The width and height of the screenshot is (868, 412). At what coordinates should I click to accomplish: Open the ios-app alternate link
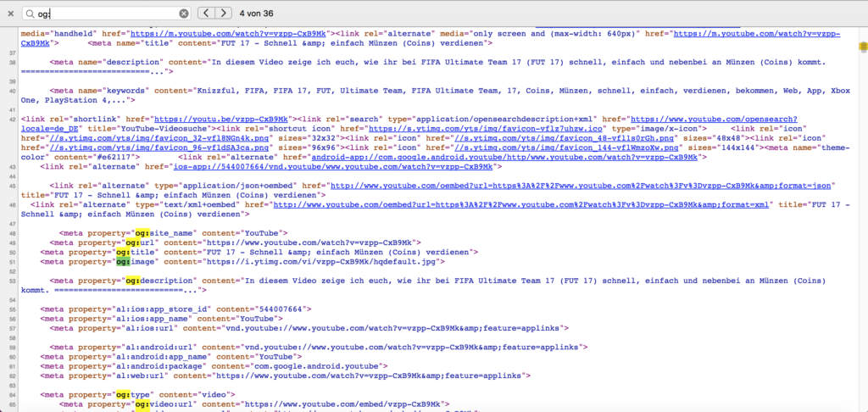pyautogui.click(x=335, y=167)
